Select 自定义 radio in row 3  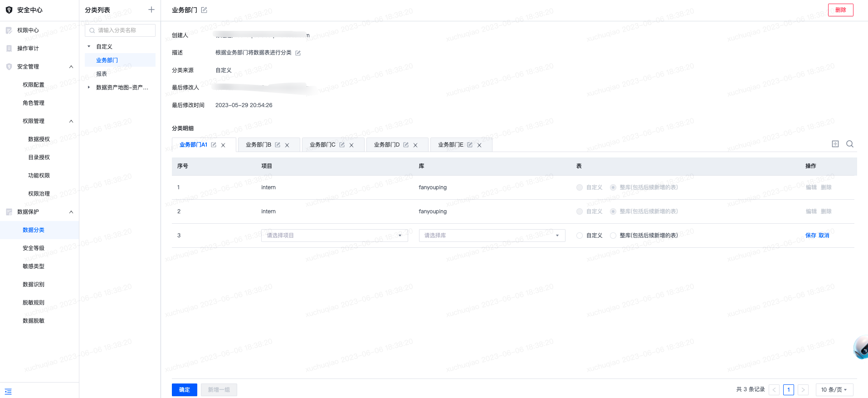point(580,236)
